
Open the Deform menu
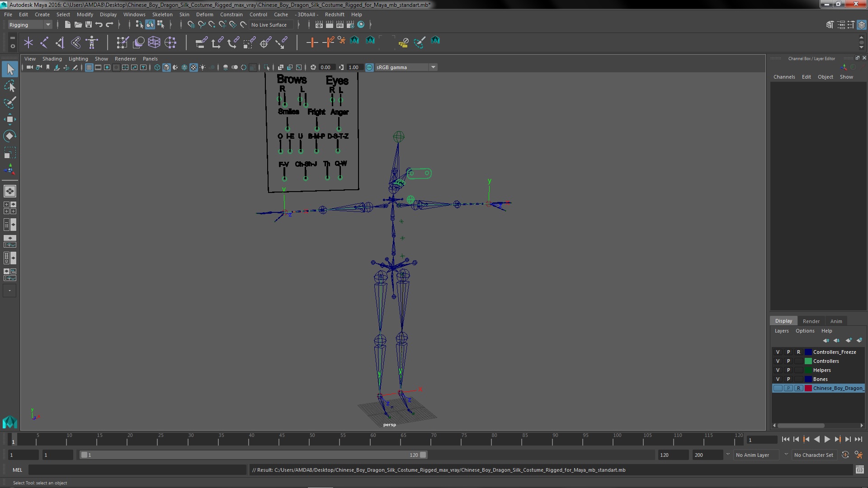[205, 14]
